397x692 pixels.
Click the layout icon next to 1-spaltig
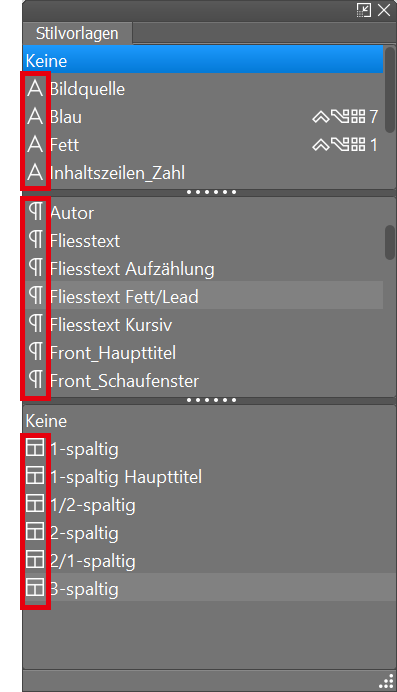point(35,448)
